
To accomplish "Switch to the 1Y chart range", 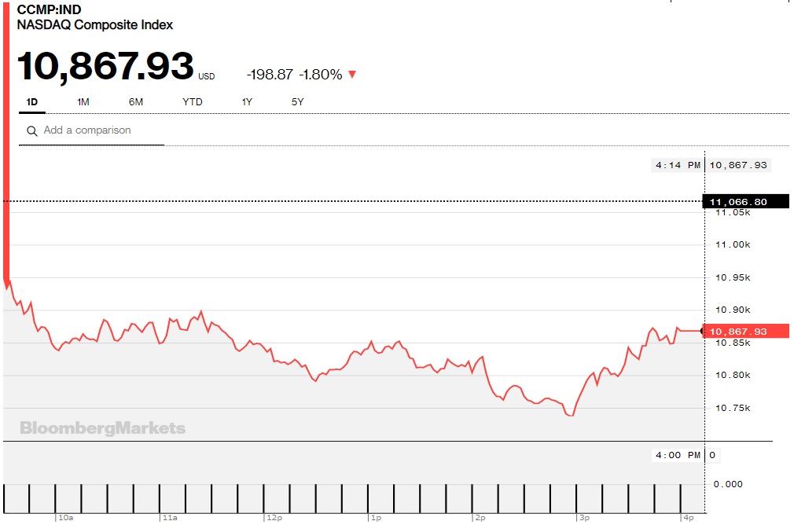I will click(247, 101).
